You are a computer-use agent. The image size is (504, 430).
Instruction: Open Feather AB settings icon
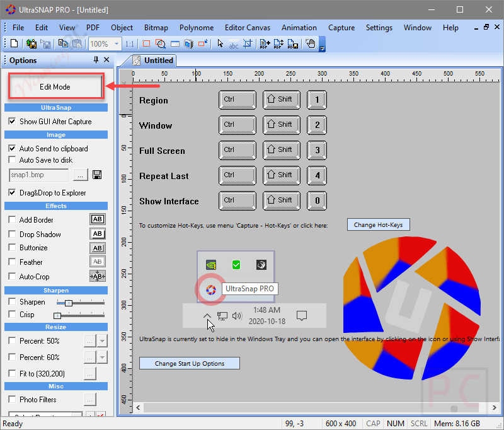pyautogui.click(x=98, y=262)
